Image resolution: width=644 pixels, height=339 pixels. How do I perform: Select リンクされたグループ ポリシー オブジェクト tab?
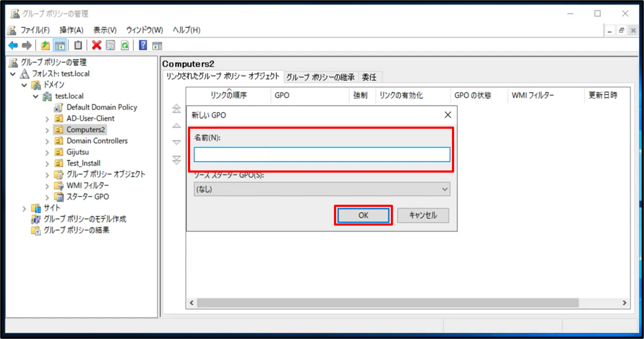click(223, 76)
